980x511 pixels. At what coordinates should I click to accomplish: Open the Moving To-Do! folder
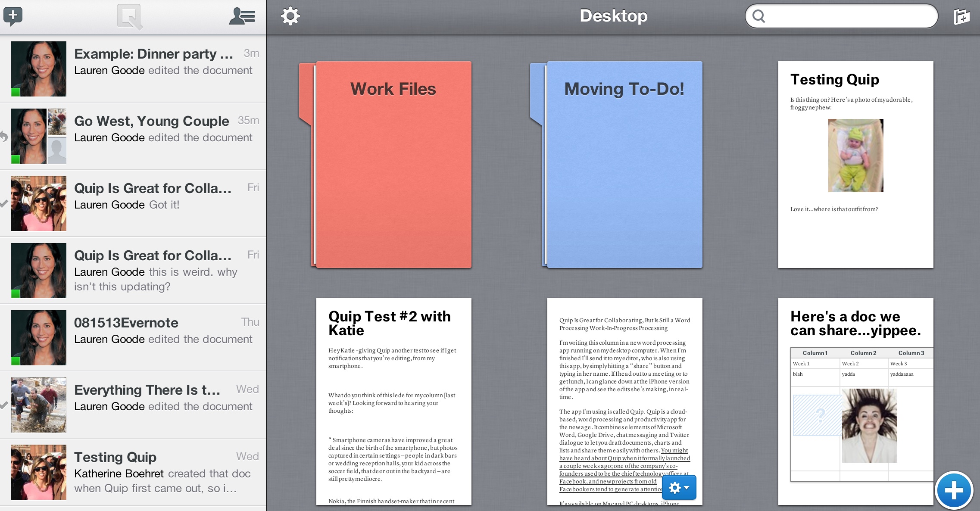624,166
